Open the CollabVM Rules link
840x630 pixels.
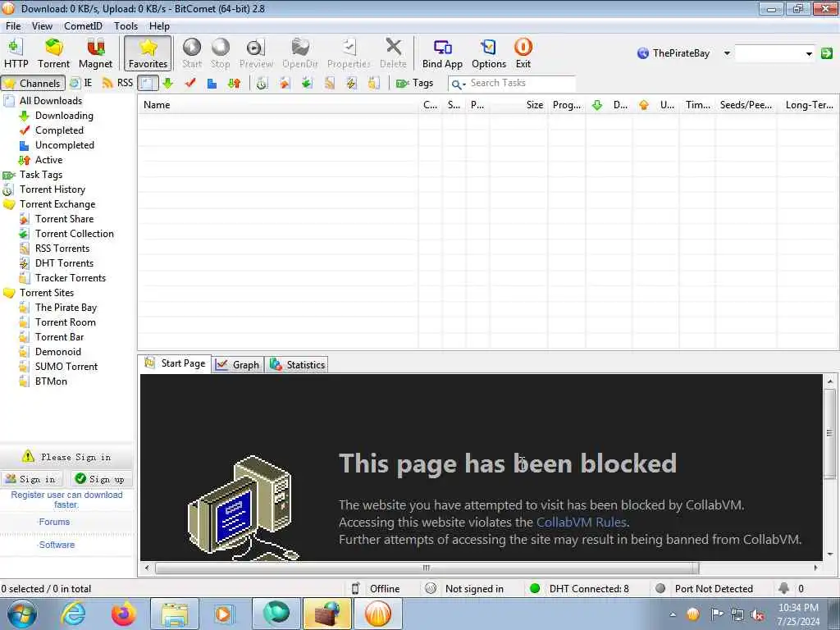pyautogui.click(x=582, y=523)
